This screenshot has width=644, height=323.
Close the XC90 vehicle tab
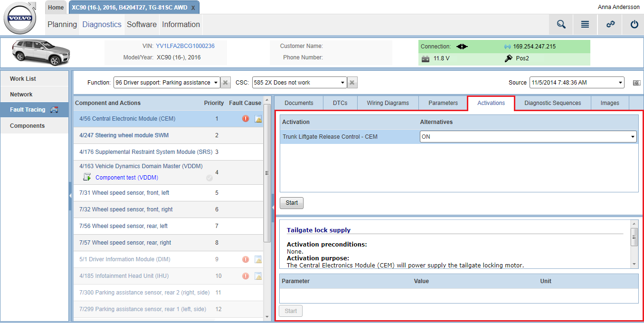[x=193, y=8]
